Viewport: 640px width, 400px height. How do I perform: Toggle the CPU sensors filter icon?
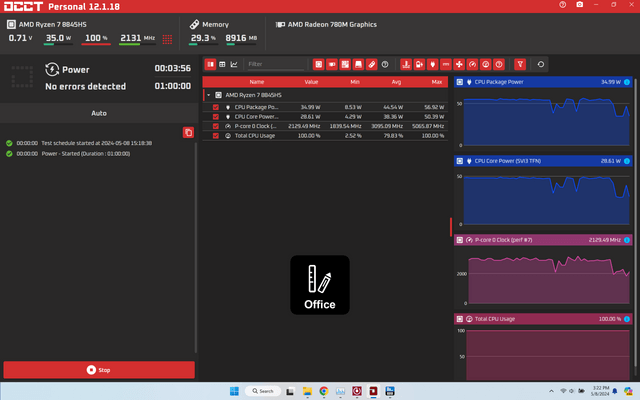pos(318,64)
